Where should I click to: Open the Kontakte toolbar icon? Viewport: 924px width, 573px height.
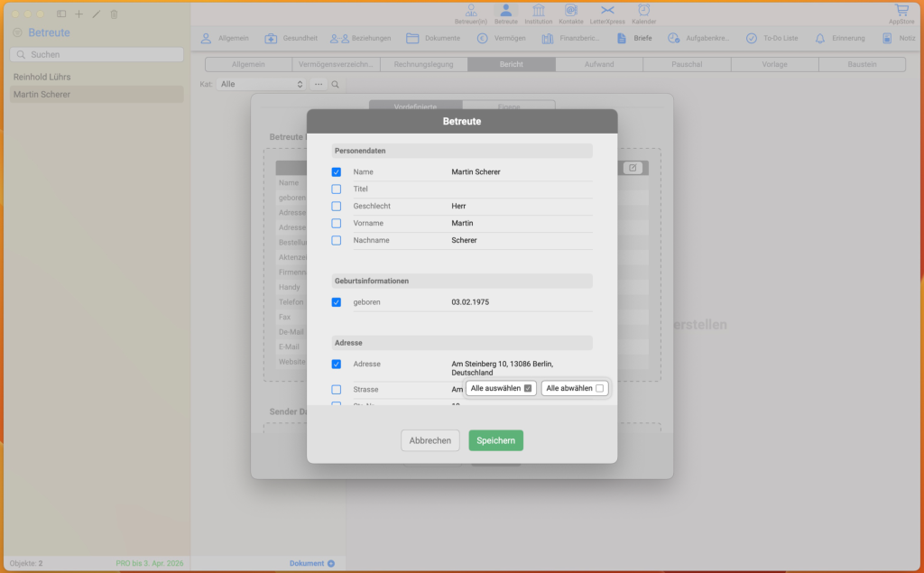tap(570, 12)
